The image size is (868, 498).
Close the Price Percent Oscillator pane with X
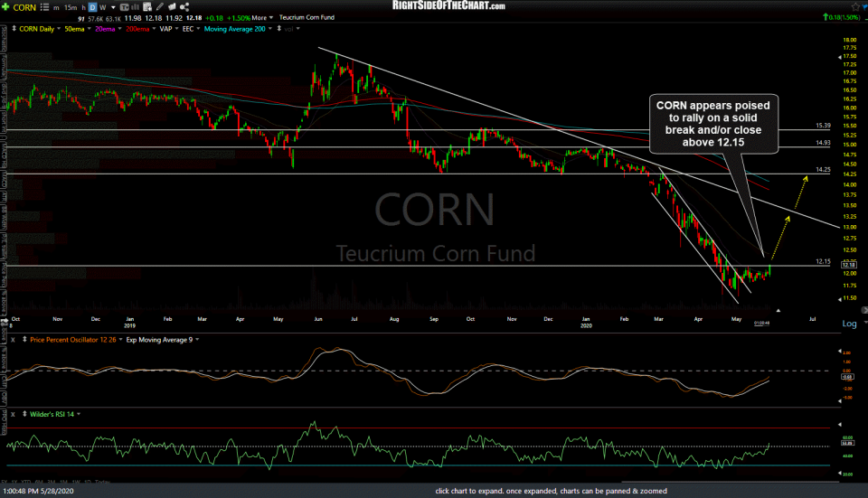pyautogui.click(x=13, y=339)
